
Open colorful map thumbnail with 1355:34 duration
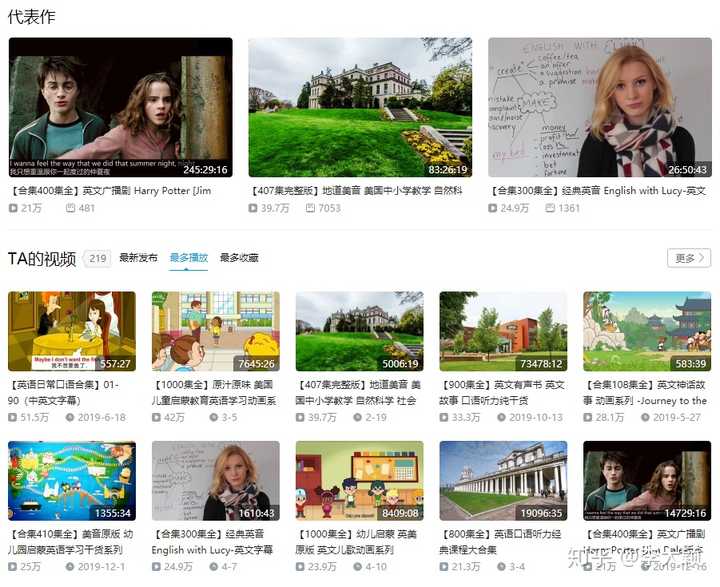[x=72, y=481]
